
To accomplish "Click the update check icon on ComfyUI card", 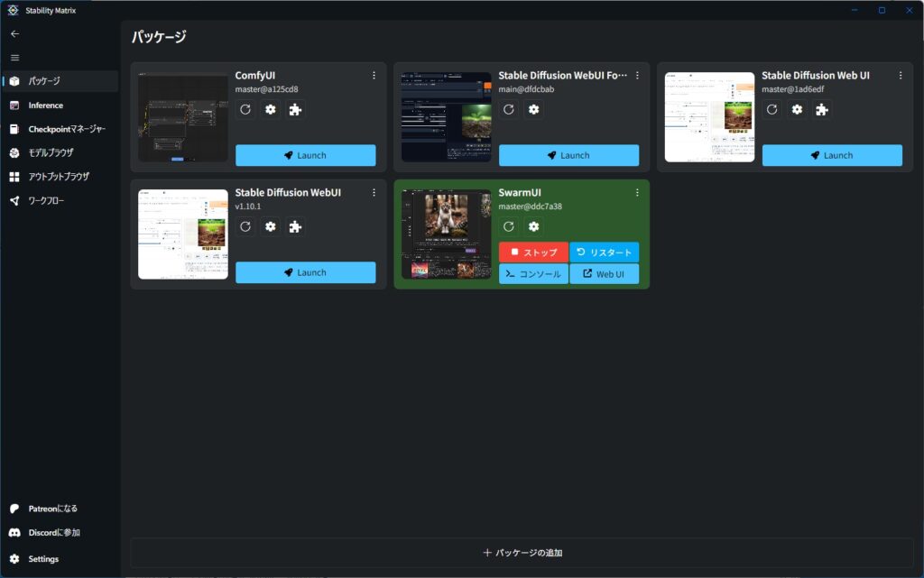I will (x=245, y=109).
